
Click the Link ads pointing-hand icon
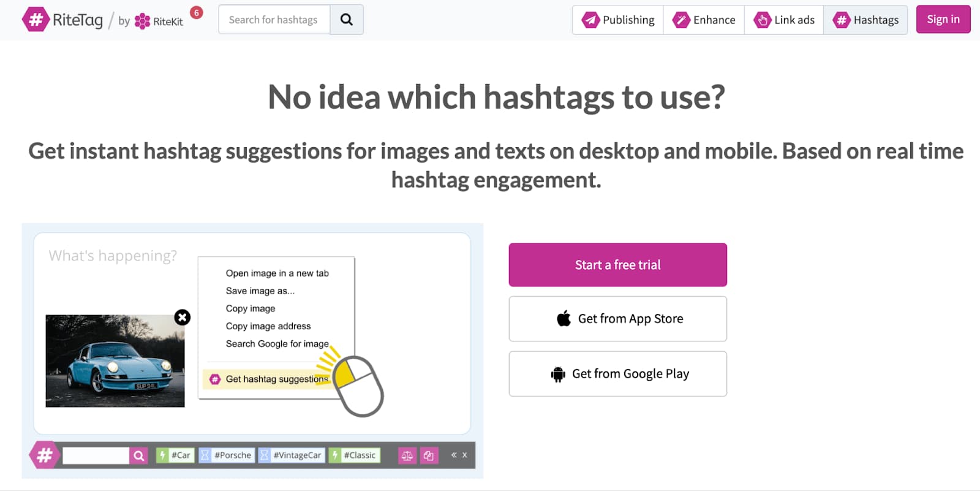click(763, 19)
